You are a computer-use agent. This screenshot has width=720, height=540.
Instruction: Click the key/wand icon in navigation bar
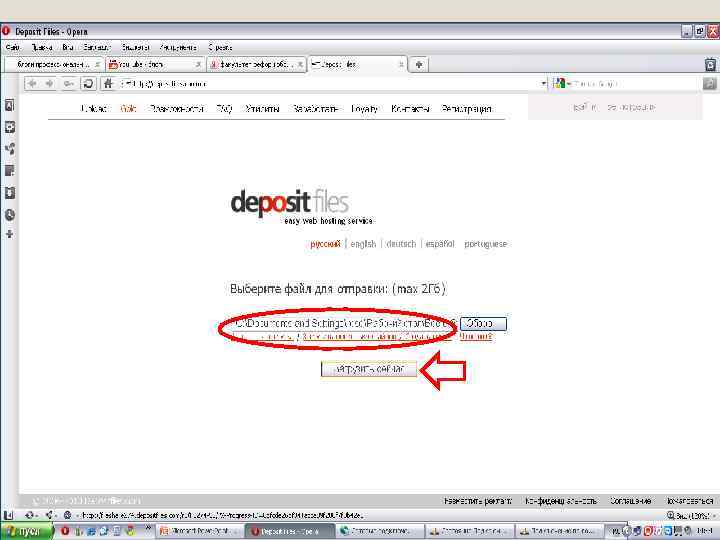click(68, 84)
